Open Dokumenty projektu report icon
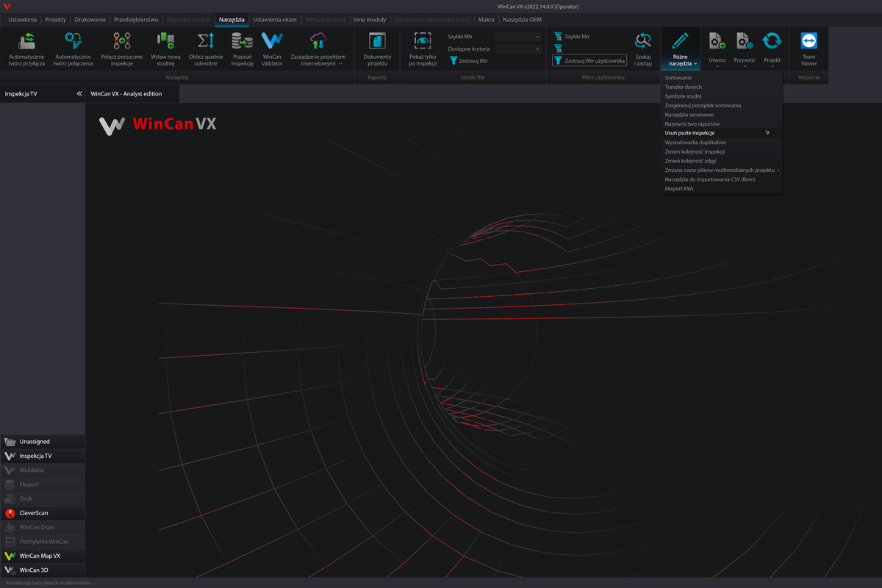Viewport: 882px width, 588px height. 377,41
